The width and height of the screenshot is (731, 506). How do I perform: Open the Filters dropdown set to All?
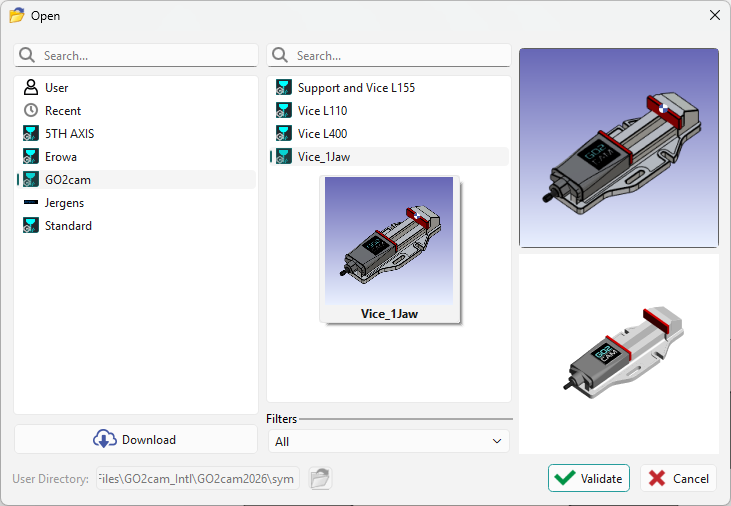click(x=389, y=441)
